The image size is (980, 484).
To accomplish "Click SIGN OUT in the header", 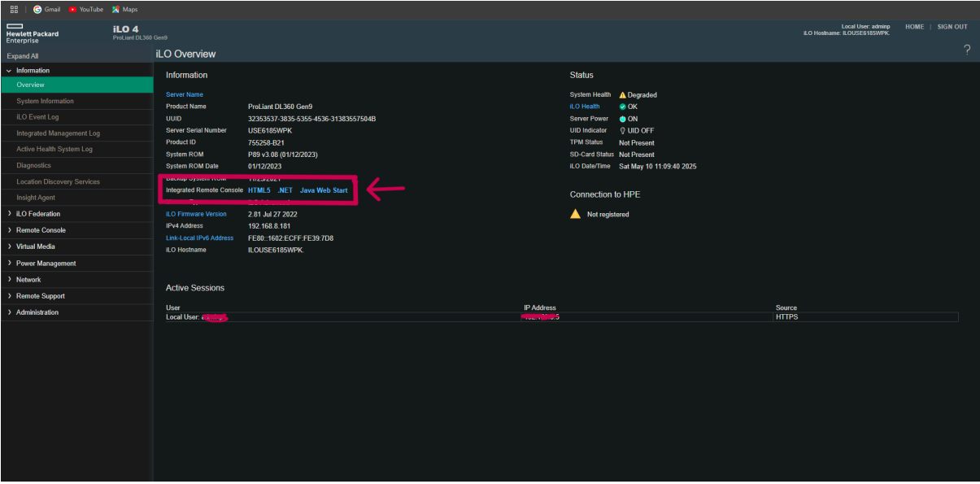I will 952,27.
